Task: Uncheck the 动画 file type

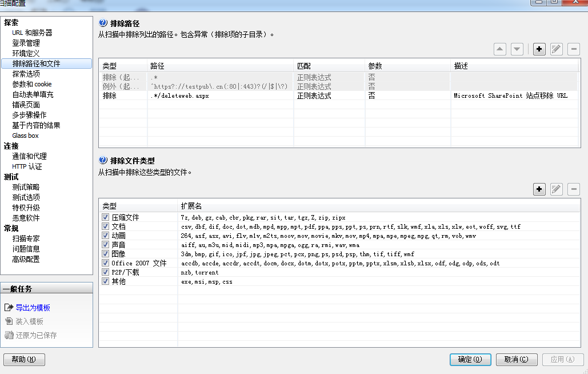Action: tap(105, 236)
